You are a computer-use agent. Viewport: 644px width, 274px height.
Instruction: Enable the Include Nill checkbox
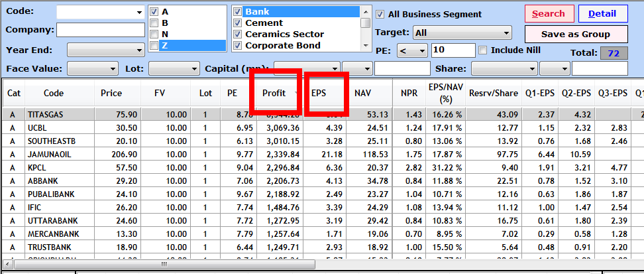coord(483,50)
